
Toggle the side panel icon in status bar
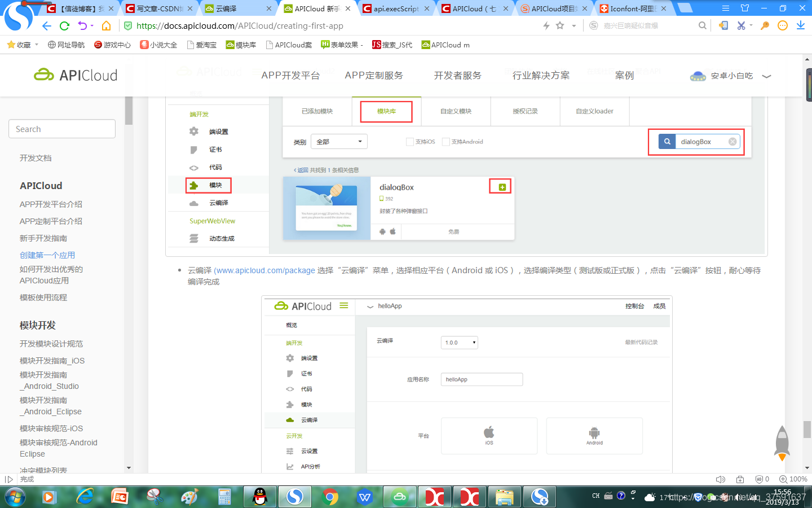pos(9,479)
